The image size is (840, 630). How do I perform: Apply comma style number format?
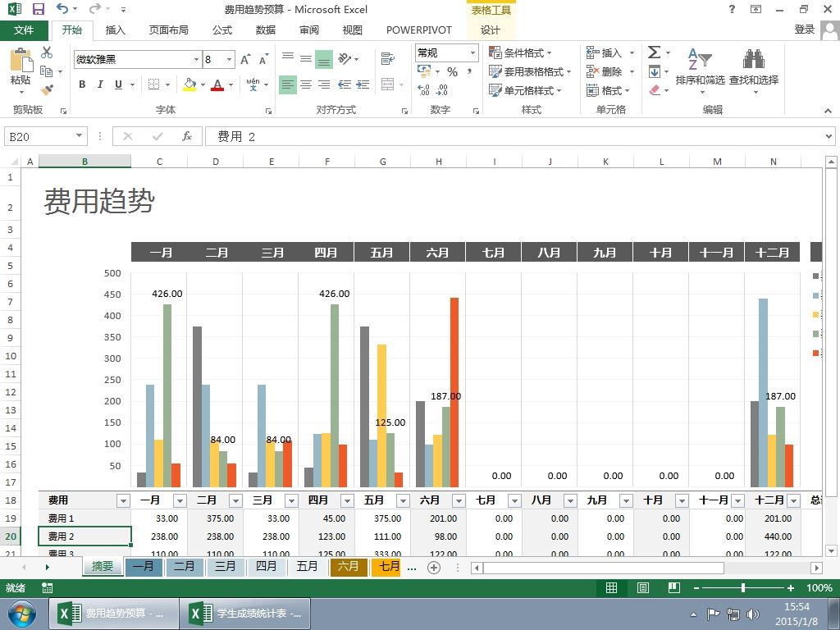[470, 72]
